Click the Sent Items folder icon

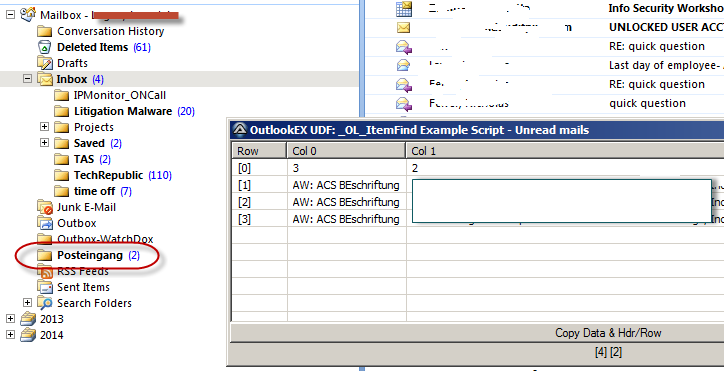click(45, 287)
